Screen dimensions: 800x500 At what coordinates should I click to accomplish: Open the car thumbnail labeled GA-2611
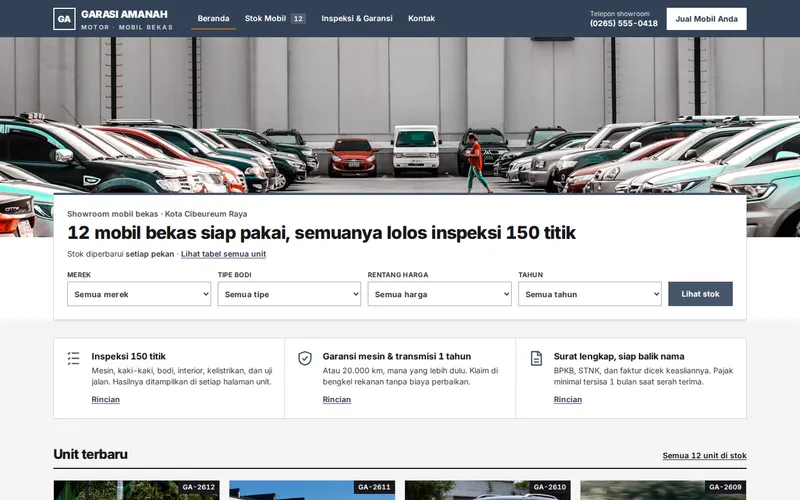tap(312, 490)
